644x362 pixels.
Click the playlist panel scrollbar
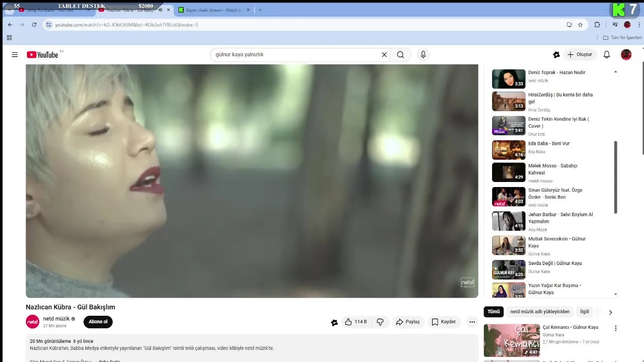pyautogui.click(x=616, y=177)
